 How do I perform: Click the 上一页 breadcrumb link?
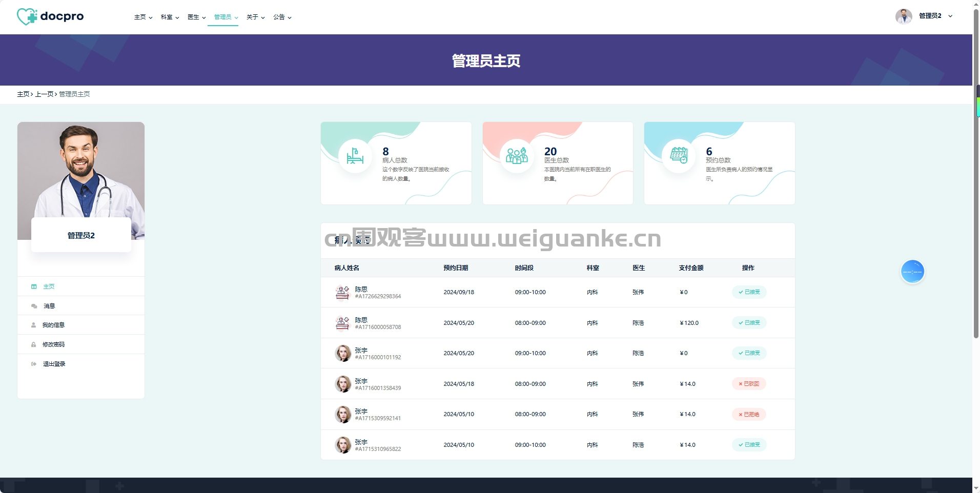[44, 94]
